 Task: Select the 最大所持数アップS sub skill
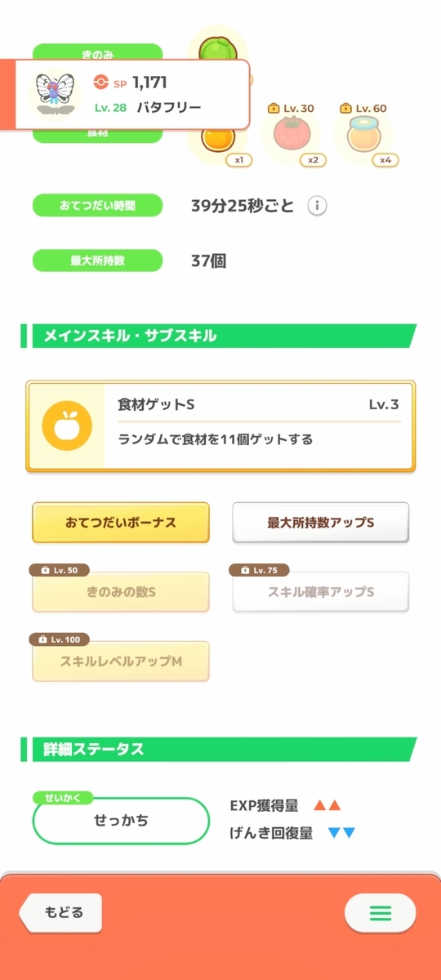coord(321,523)
